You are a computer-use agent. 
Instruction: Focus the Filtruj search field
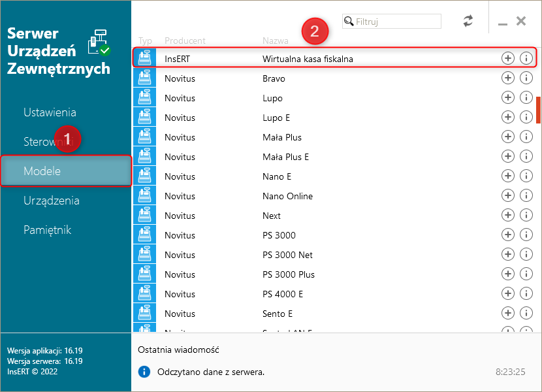coord(392,21)
